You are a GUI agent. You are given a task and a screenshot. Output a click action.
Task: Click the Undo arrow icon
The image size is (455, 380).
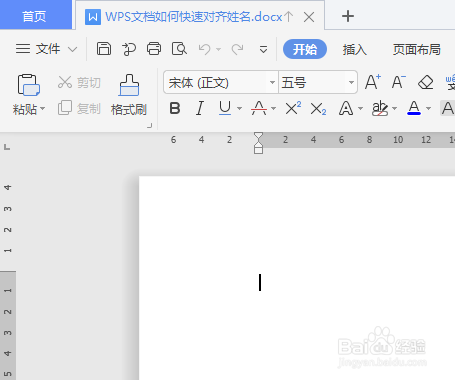(x=205, y=49)
